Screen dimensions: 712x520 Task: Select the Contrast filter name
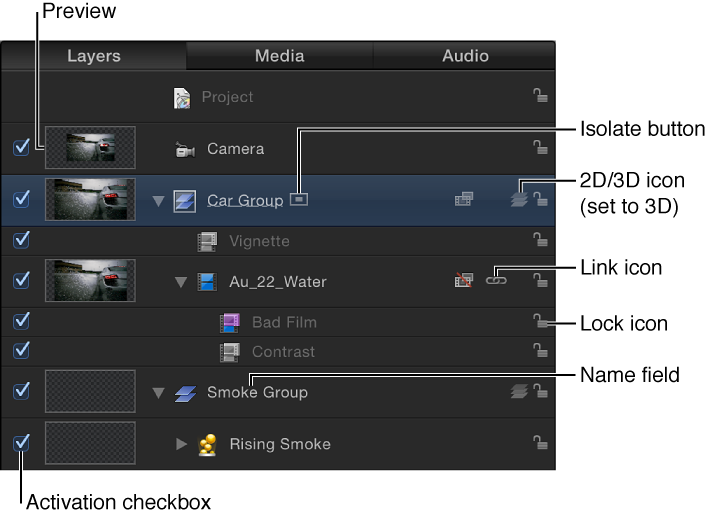(x=283, y=352)
